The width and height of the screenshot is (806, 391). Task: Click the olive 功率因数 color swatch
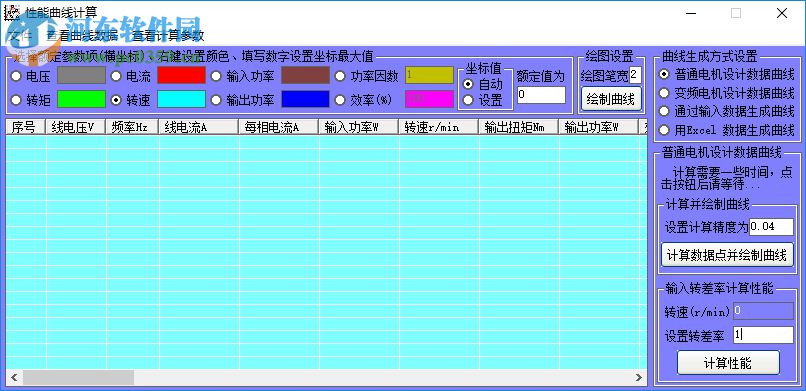click(429, 75)
